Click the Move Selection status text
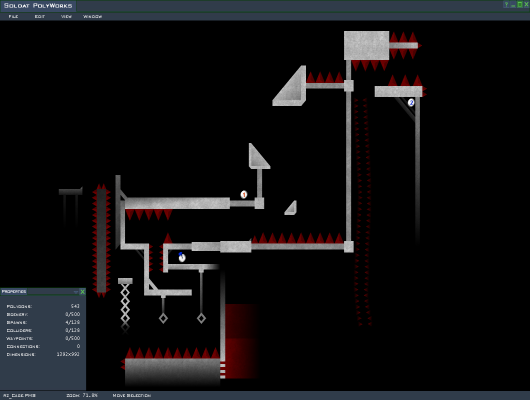Viewport: 530px width, 400px height. click(x=131, y=395)
